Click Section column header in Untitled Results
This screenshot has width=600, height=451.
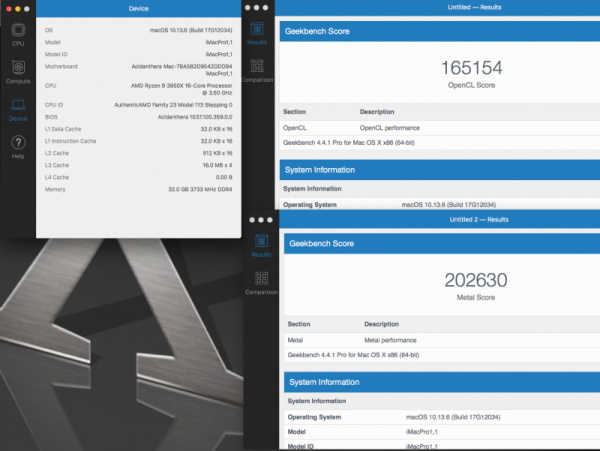pos(294,112)
